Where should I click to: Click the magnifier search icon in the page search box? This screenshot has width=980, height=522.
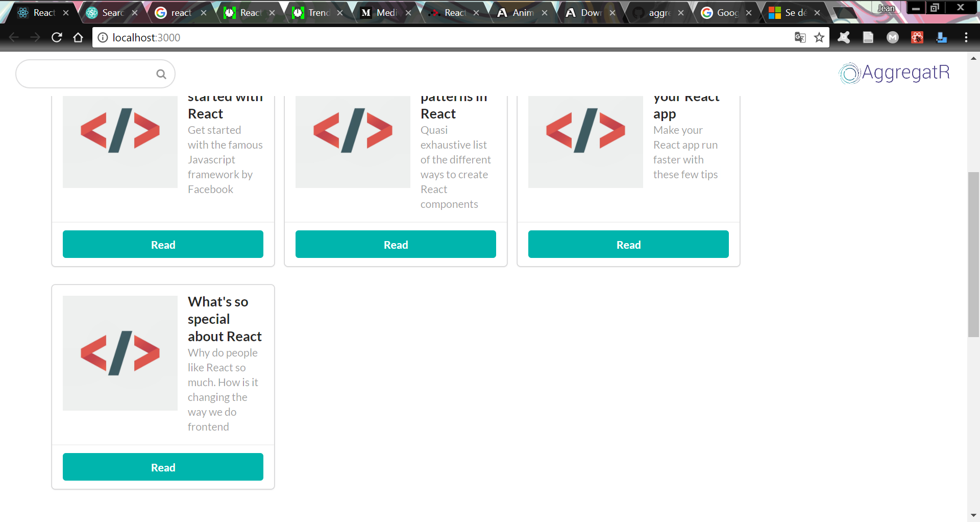[x=161, y=74]
